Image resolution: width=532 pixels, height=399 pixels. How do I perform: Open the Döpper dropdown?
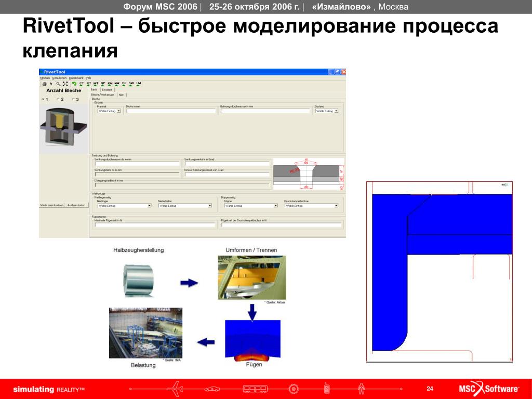(x=251, y=206)
